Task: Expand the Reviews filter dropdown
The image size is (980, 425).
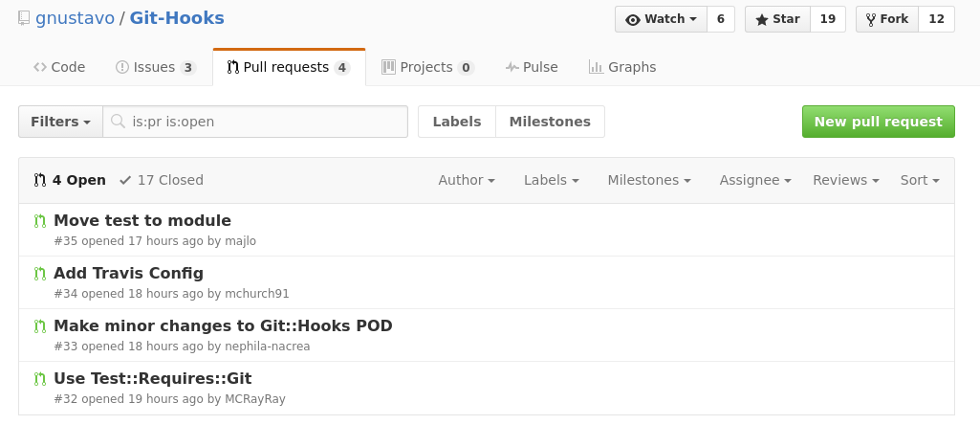Action: 845,180
